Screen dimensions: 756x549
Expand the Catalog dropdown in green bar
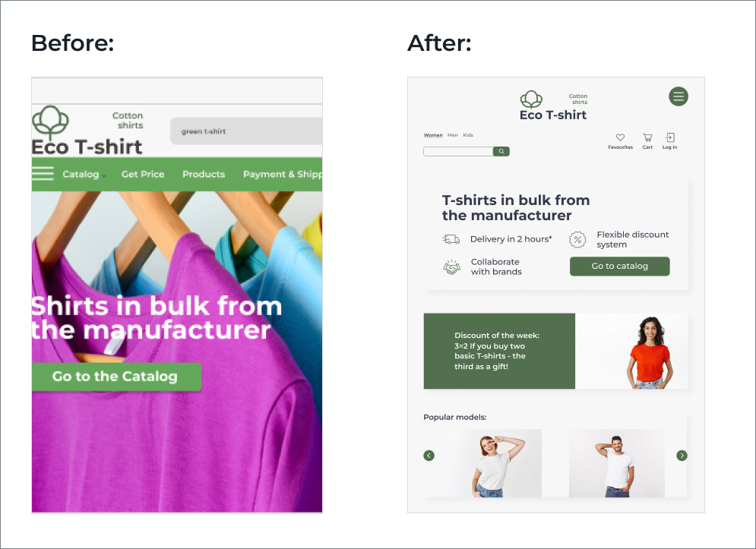click(84, 174)
